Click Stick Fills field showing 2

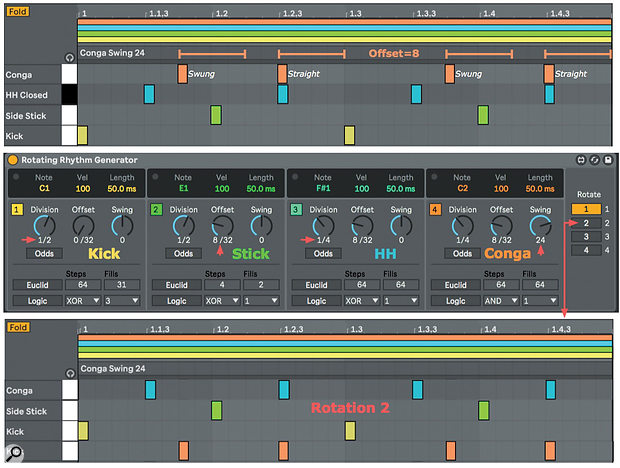[261, 285]
